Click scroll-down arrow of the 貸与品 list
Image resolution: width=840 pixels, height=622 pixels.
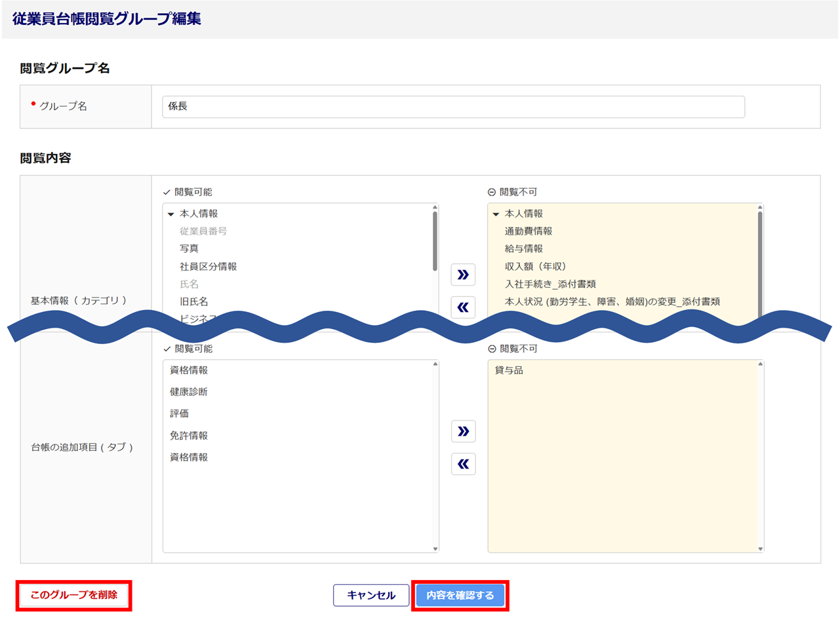[760, 549]
